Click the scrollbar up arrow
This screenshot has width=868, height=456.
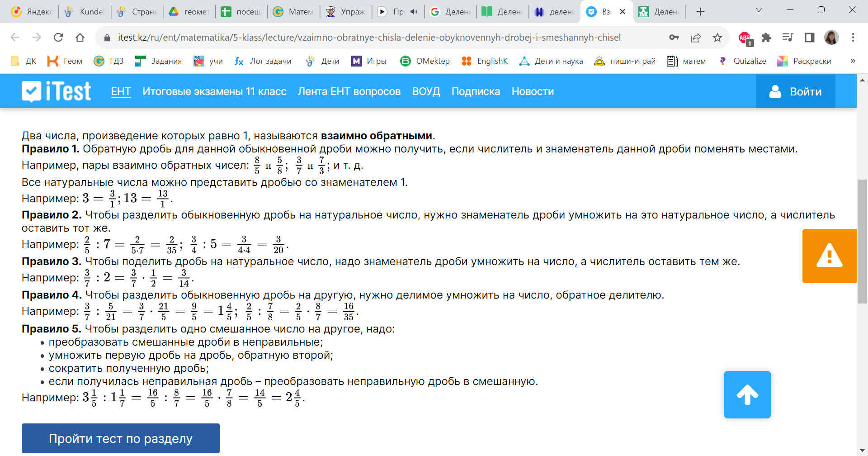coord(862,80)
